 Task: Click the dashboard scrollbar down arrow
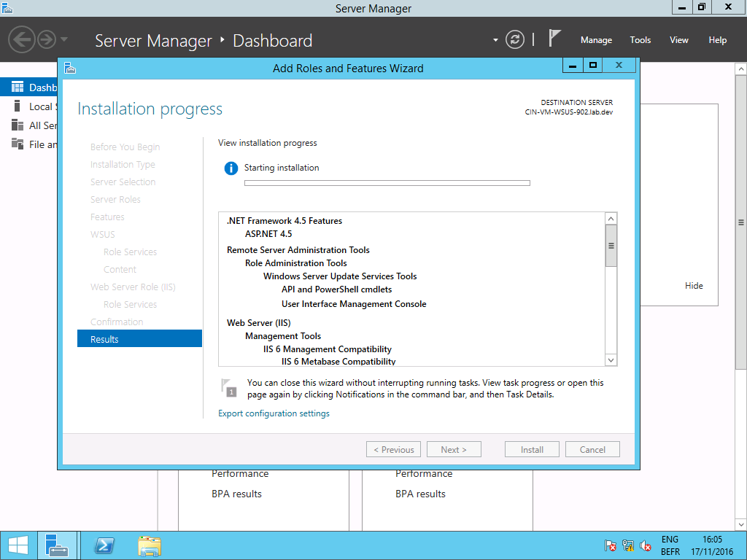click(741, 525)
